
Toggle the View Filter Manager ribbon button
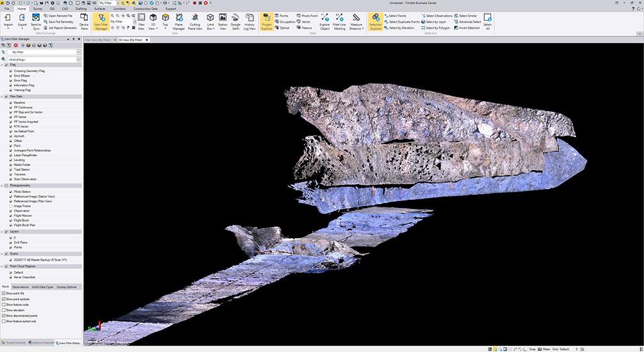click(x=101, y=21)
